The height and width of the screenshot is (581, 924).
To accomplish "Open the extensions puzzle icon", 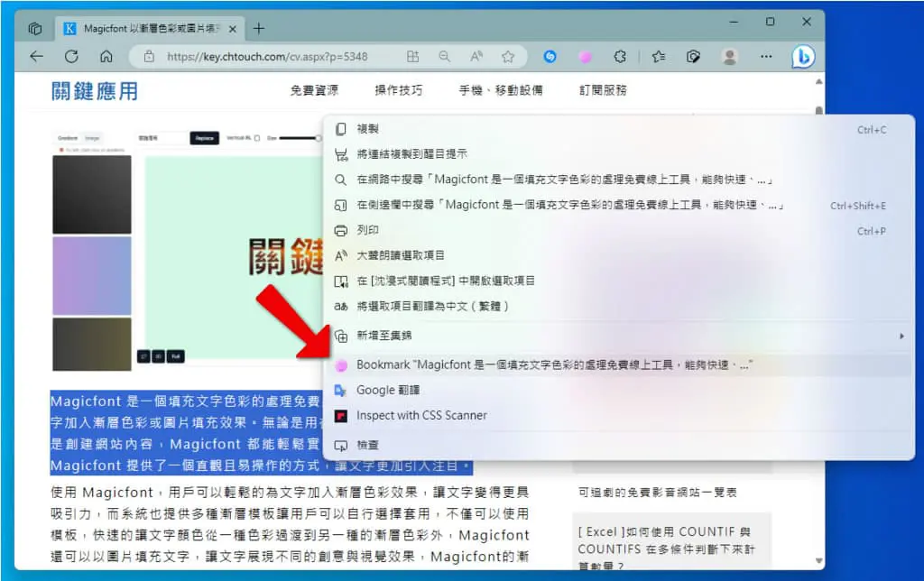I will coord(620,57).
